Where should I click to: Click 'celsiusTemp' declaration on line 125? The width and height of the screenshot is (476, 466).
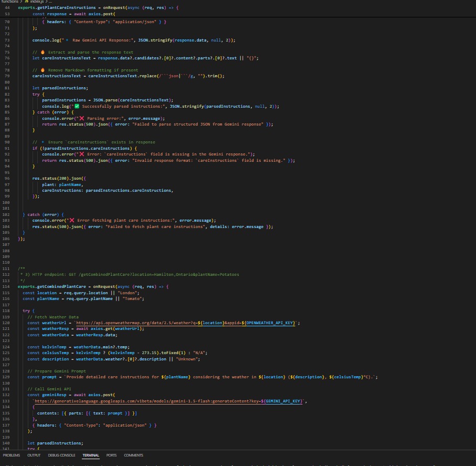coord(55,353)
